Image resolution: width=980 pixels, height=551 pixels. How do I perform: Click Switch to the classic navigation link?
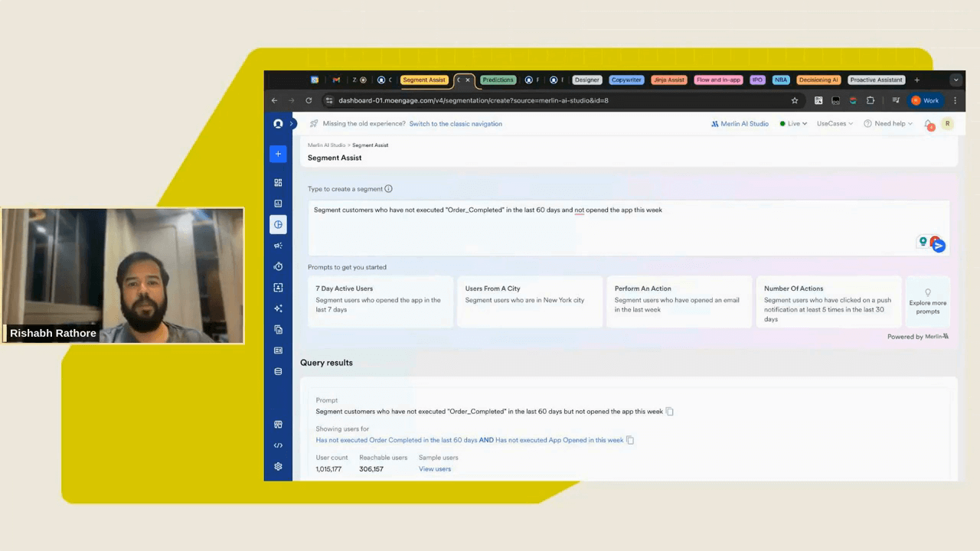click(x=456, y=124)
